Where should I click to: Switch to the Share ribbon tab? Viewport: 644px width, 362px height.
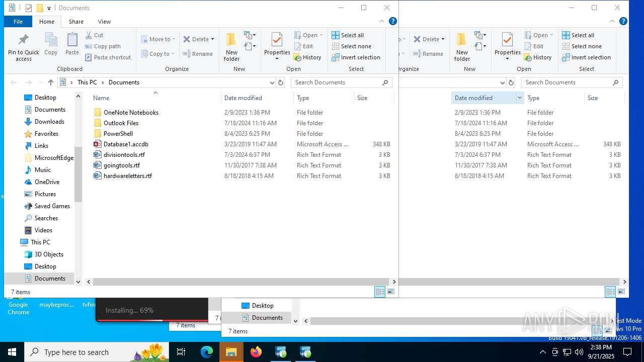76,22
